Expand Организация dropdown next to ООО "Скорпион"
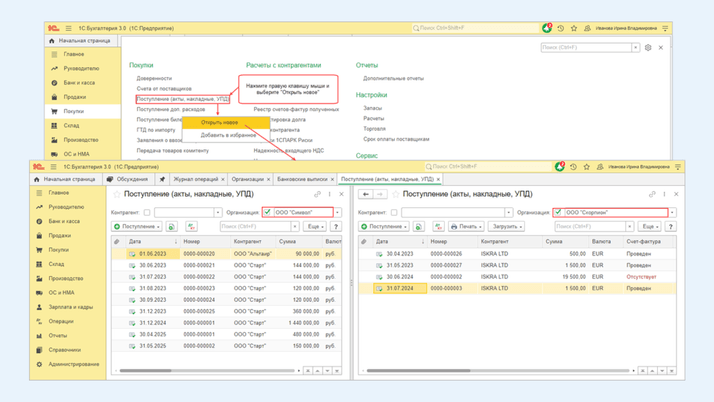The image size is (714, 402). (672, 213)
